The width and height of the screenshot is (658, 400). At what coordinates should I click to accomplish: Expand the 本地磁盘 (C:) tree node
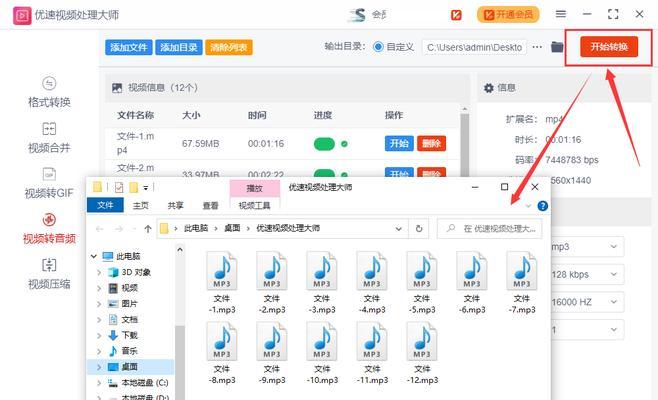(99, 383)
